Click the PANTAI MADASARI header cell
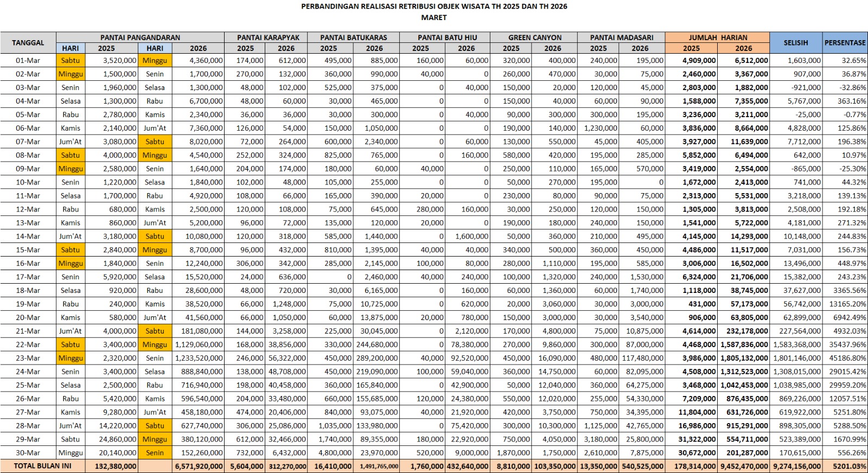This screenshot has width=868, height=473. point(621,37)
